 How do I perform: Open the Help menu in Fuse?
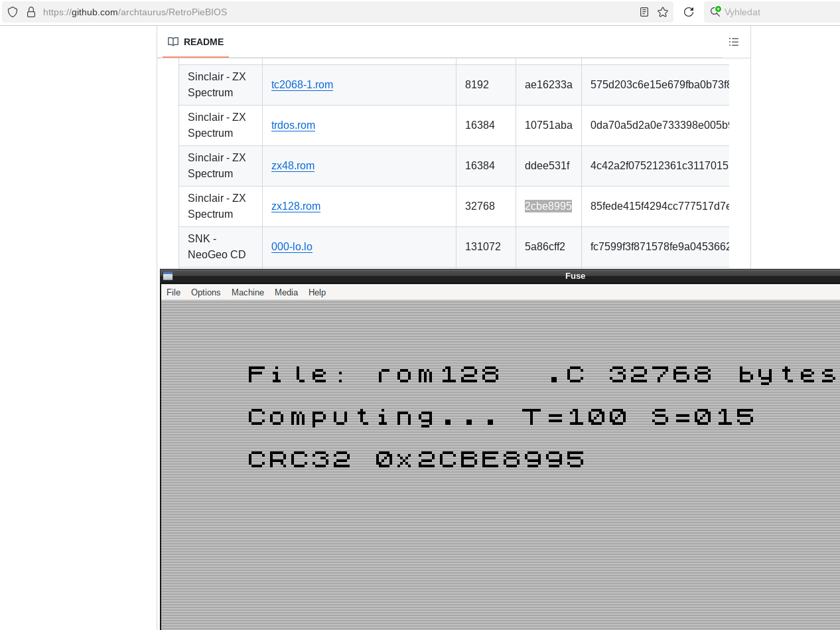(317, 292)
